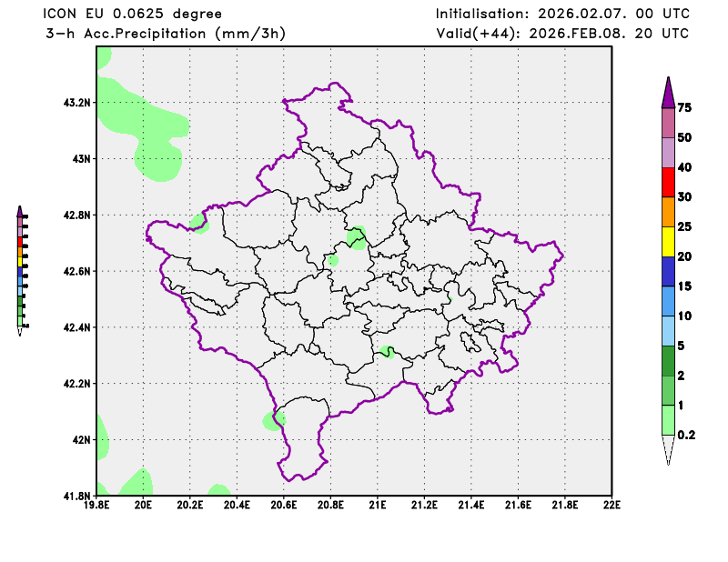Image resolution: width=728 pixels, height=562 pixels.
Task: Click the large green precipitation area near 43N 20E
Action: 146,127
